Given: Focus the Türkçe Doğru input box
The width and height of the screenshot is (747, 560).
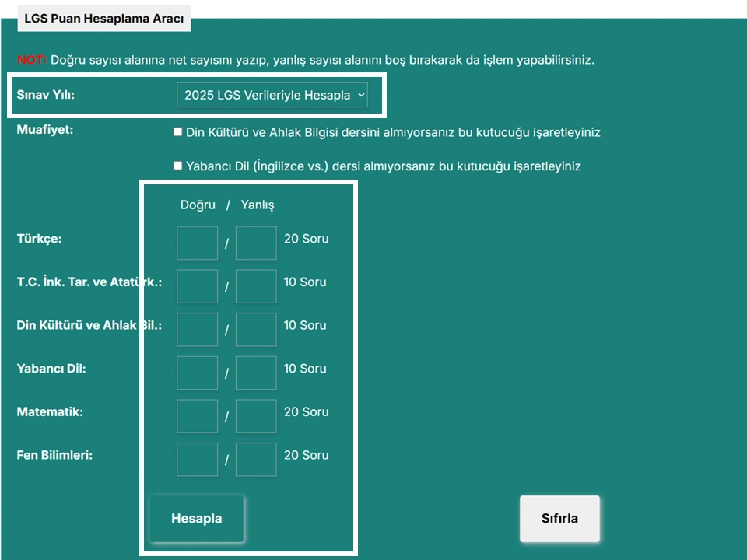Looking at the screenshot, I should pos(197,243).
